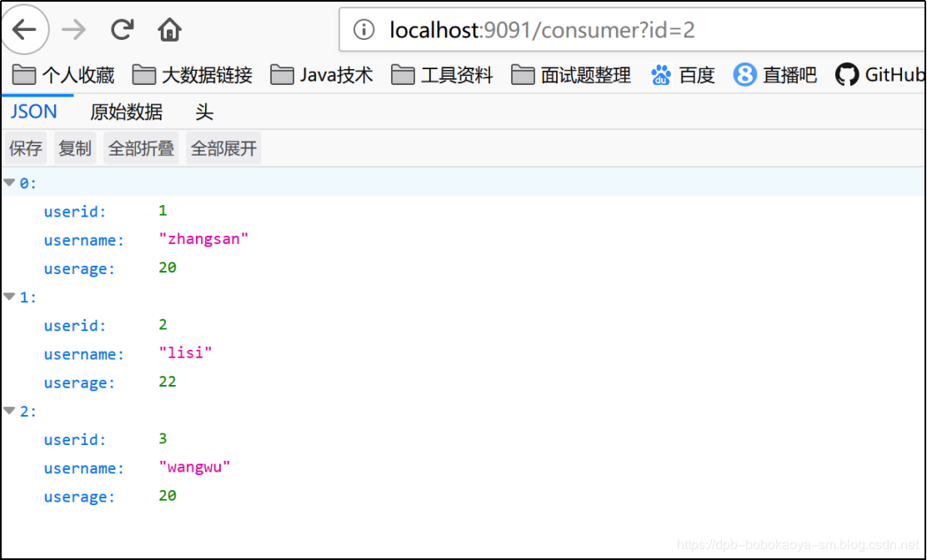The width and height of the screenshot is (927, 560).
Task: Click the localhost:9091/consumer?id=2 address bar
Action: coord(633,29)
